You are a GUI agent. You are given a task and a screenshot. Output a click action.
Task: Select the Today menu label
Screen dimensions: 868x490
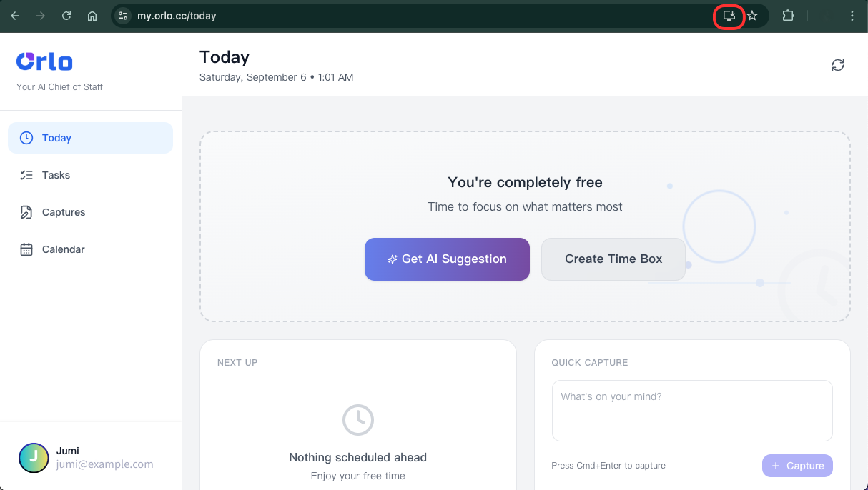(56, 138)
